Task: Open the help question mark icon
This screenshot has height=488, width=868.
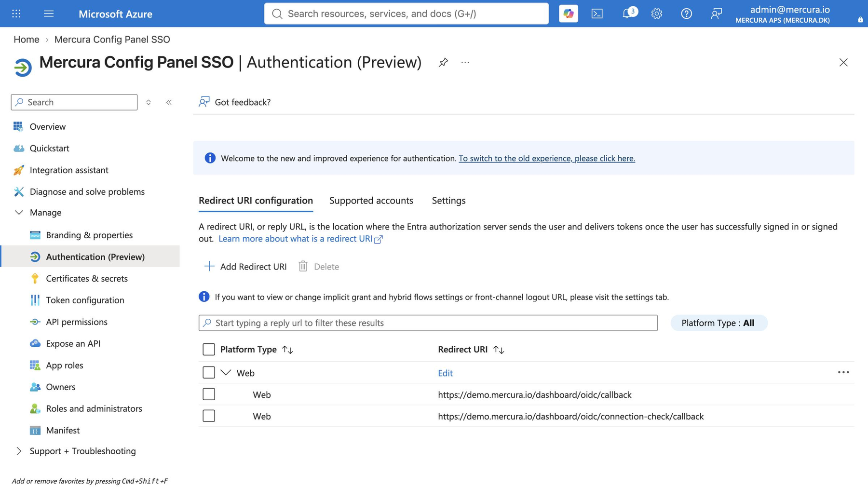Action: (x=686, y=14)
